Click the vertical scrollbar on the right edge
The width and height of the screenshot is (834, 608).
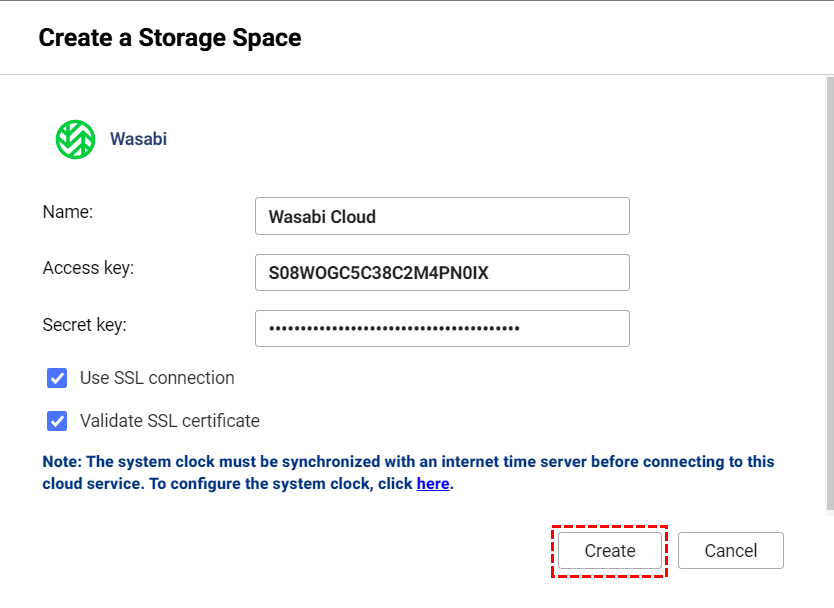(829, 300)
